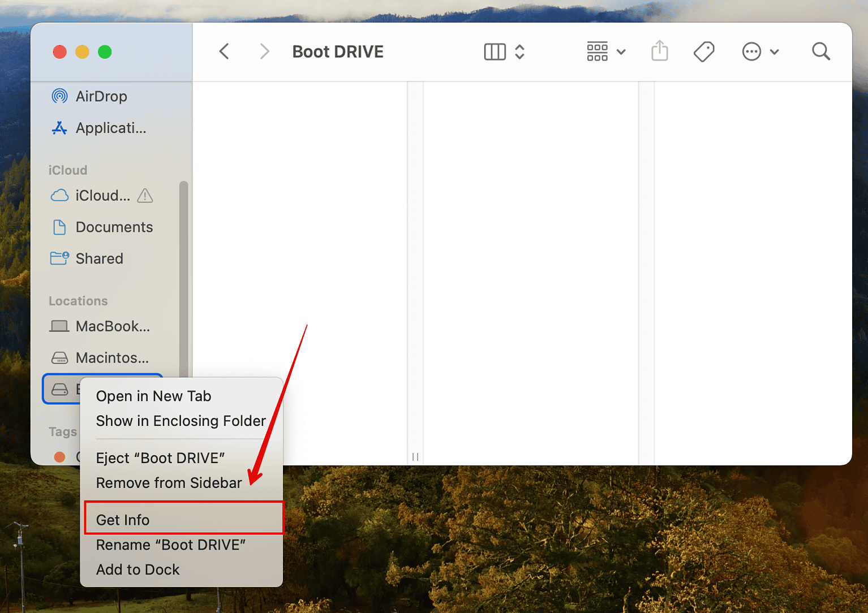Click Add to Dock option
This screenshot has width=868, height=613.
[137, 569]
